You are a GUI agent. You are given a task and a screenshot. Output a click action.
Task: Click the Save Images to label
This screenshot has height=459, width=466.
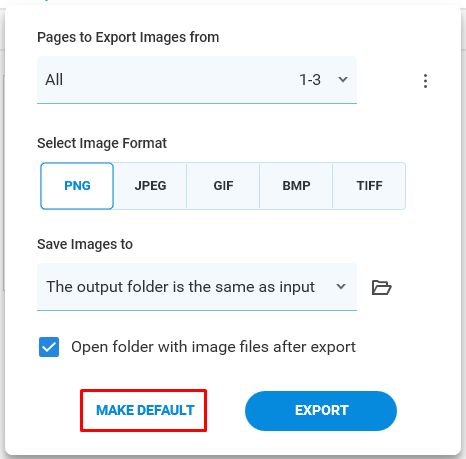[x=85, y=244]
